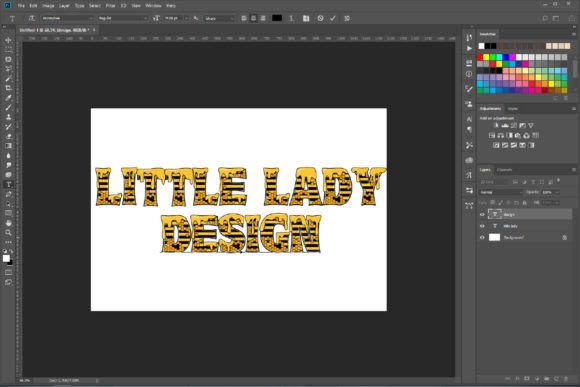Add Levels adjustment icon
This screenshot has height=387, width=580.
click(505, 126)
